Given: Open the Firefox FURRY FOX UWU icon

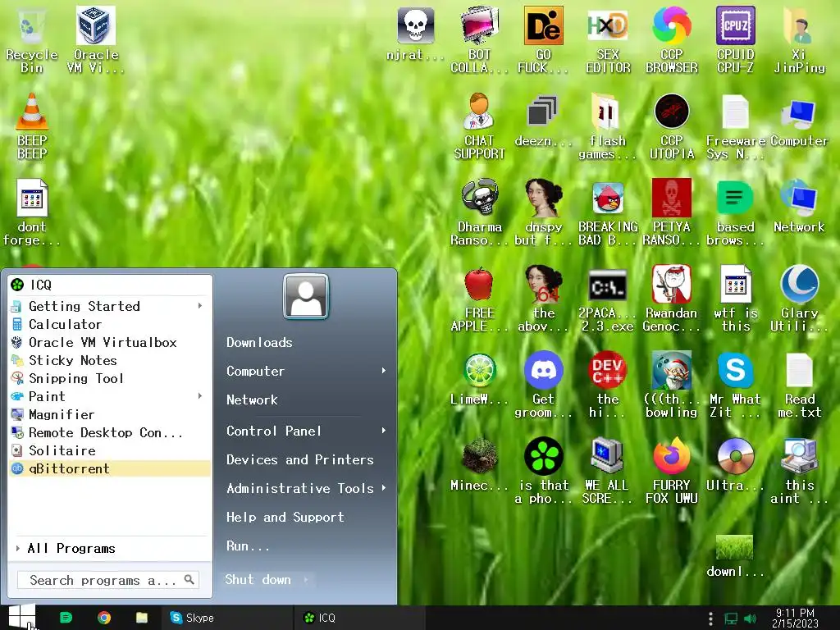Looking at the screenshot, I should tap(671, 456).
